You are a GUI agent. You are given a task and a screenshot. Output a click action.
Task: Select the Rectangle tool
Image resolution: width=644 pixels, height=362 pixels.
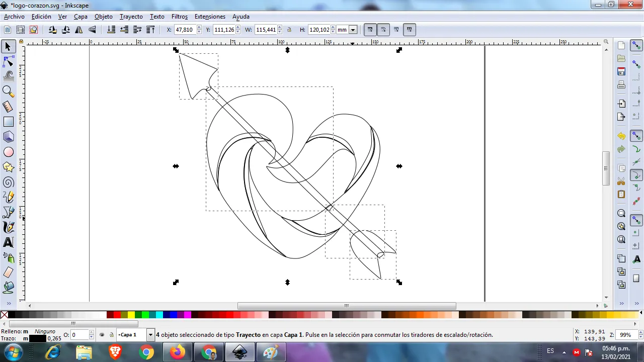[x=8, y=122]
